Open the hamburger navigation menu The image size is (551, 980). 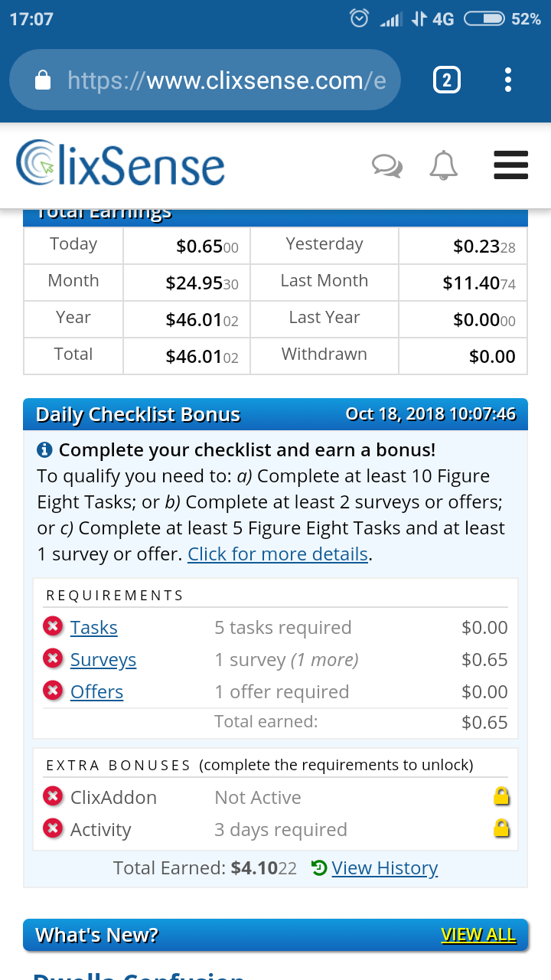click(x=511, y=165)
